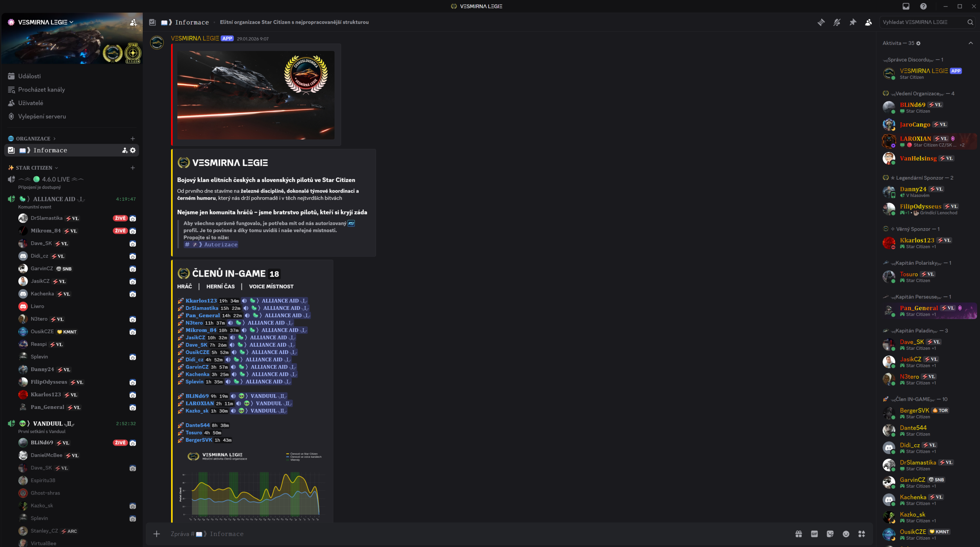Click the gift Nitro icon
This screenshot has height=547, width=980.
pyautogui.click(x=799, y=534)
